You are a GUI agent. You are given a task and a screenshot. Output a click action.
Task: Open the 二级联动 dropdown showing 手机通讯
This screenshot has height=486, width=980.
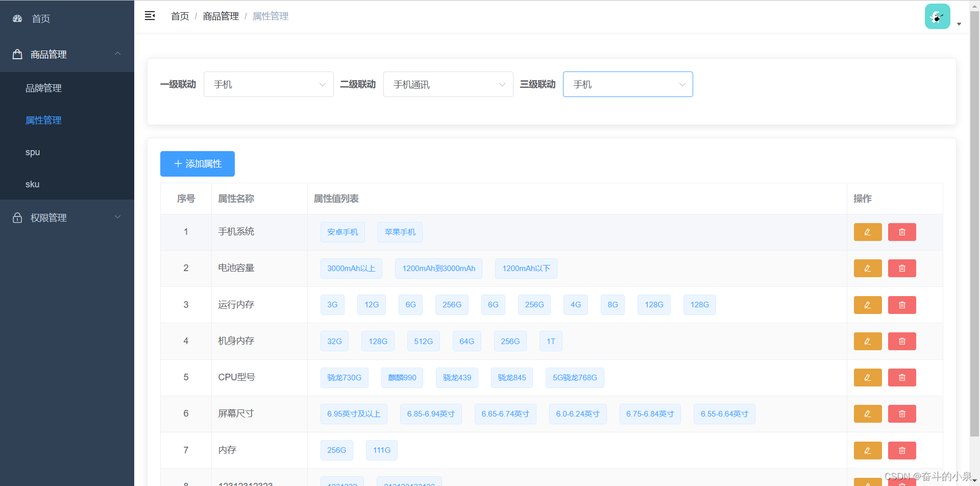pyautogui.click(x=448, y=84)
